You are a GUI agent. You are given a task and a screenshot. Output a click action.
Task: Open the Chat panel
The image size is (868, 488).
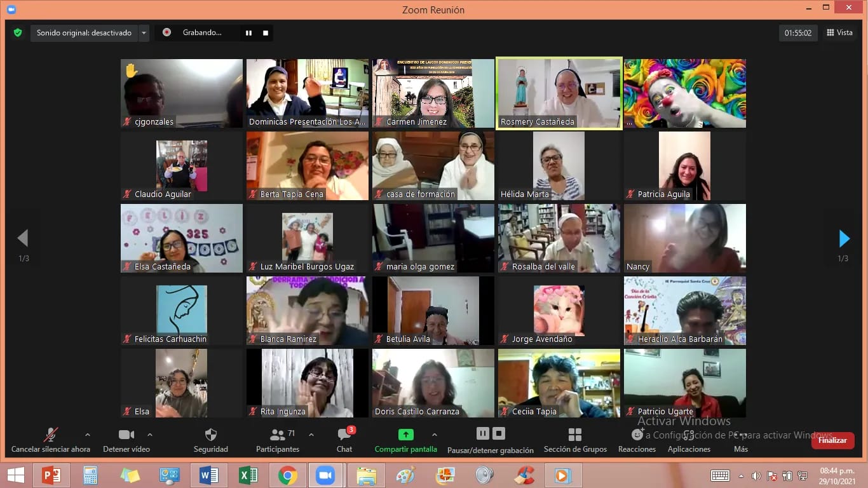pyautogui.click(x=344, y=435)
